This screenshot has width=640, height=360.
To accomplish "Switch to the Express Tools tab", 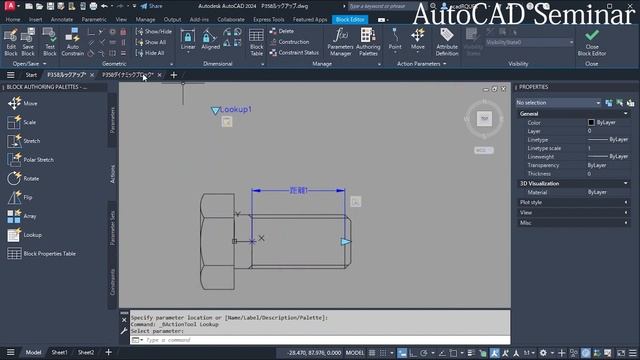I will coord(268,19).
